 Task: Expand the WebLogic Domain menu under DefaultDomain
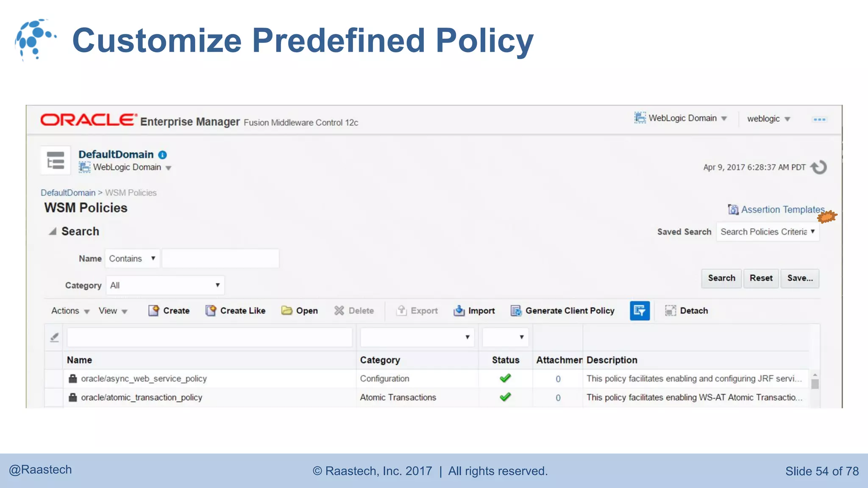click(168, 168)
